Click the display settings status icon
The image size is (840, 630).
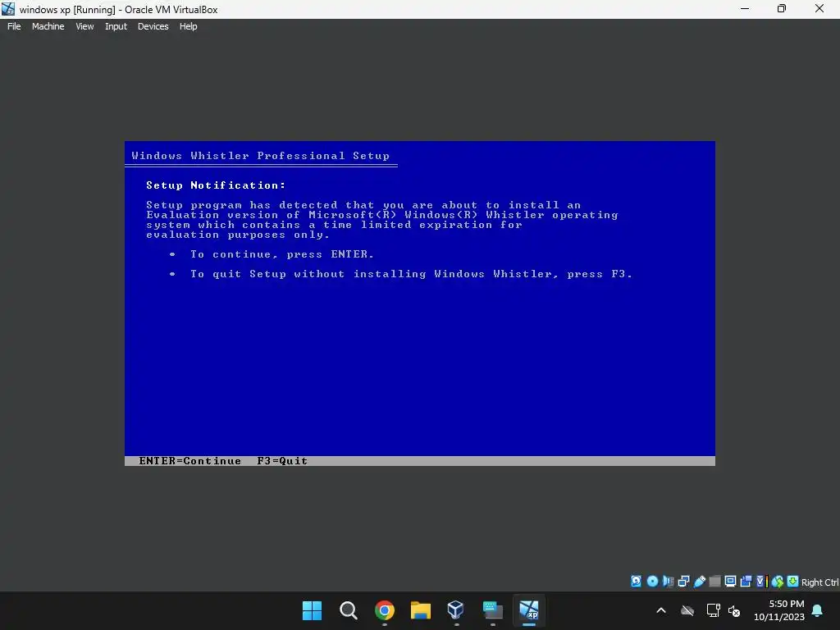tap(730, 582)
